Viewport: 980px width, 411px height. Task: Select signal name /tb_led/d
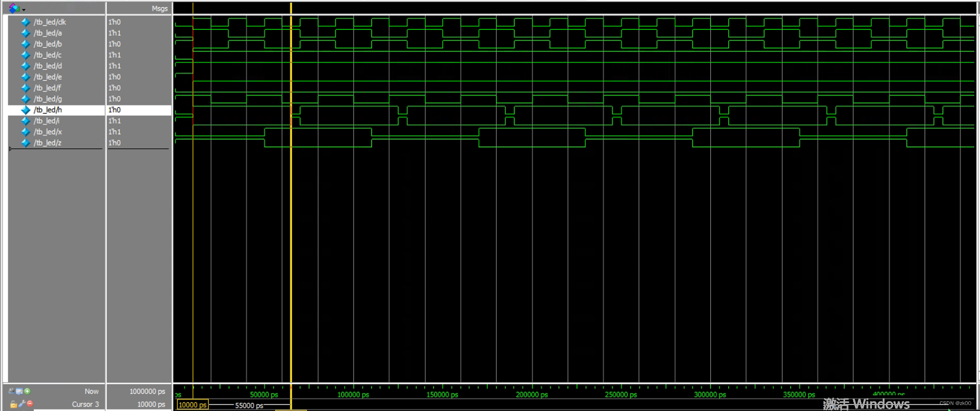click(48, 66)
